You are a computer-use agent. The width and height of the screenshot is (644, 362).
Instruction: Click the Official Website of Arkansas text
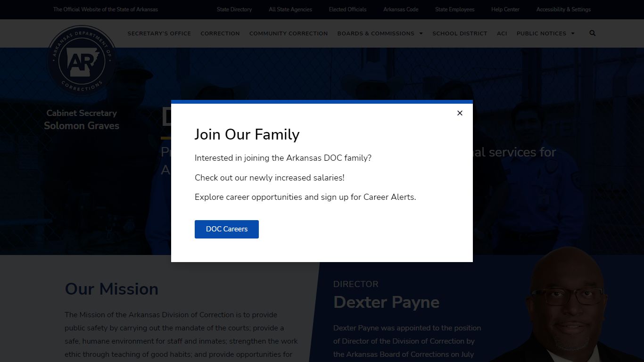pos(106,9)
